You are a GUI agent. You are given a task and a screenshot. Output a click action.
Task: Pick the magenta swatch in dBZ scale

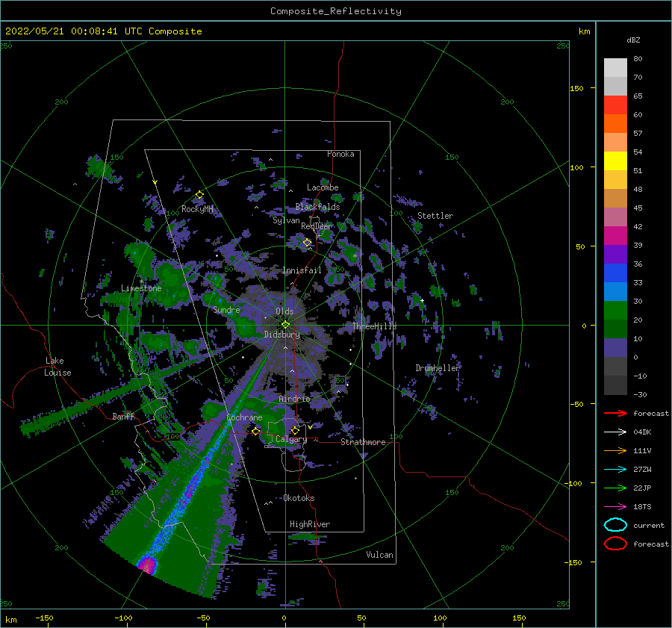(615, 236)
